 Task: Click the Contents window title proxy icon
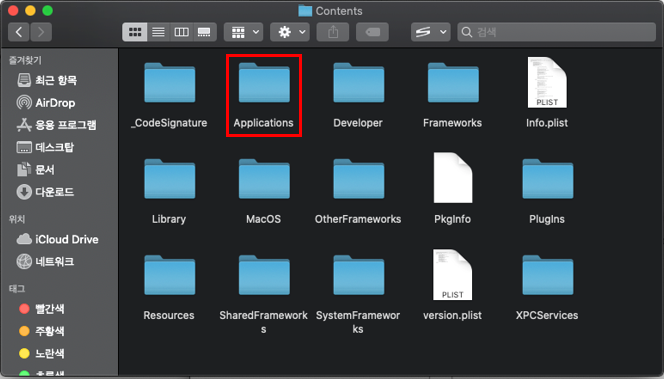(304, 11)
